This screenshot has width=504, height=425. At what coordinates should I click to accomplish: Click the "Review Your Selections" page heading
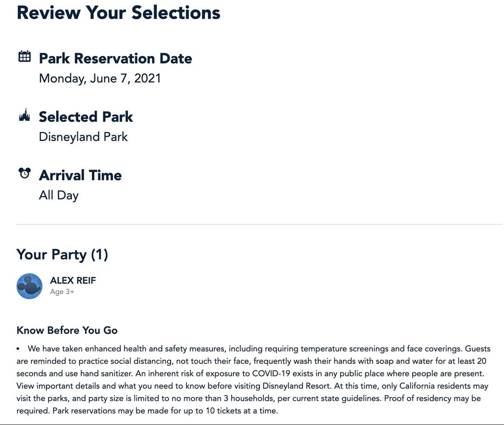click(x=118, y=12)
